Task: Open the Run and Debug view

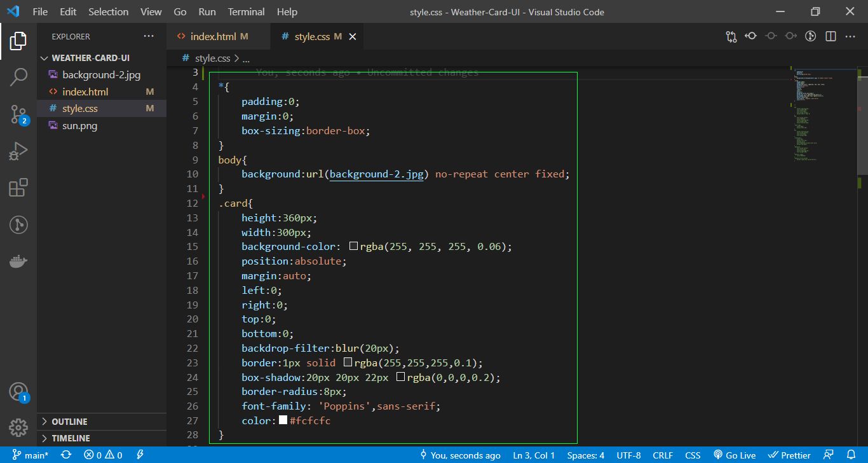Action: [18, 151]
